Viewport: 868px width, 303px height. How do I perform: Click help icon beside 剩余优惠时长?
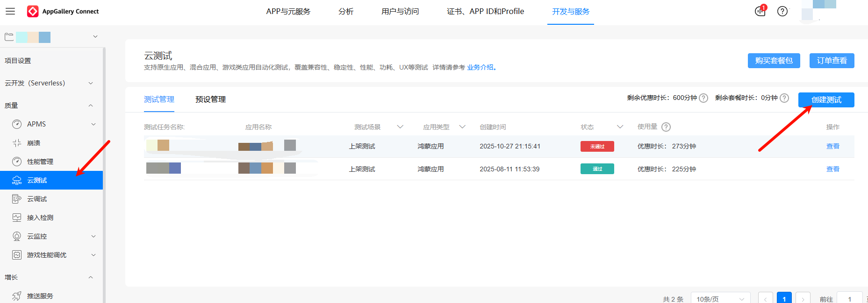click(703, 98)
